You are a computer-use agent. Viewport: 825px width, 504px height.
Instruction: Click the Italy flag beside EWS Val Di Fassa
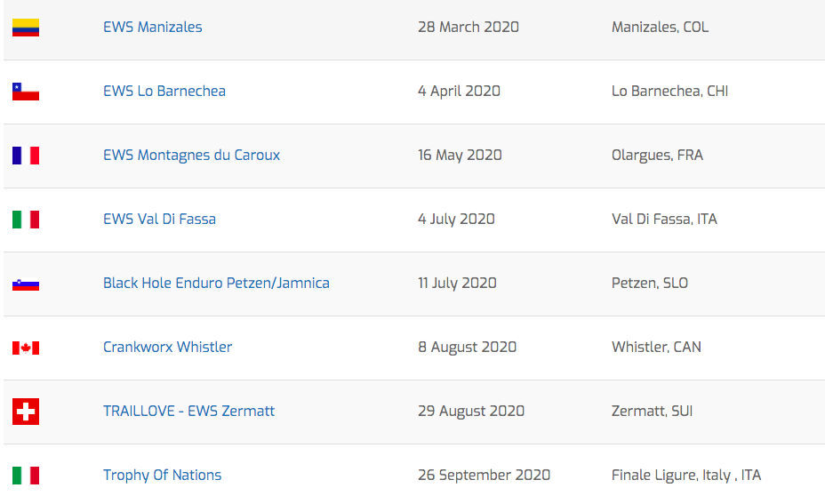click(26, 220)
